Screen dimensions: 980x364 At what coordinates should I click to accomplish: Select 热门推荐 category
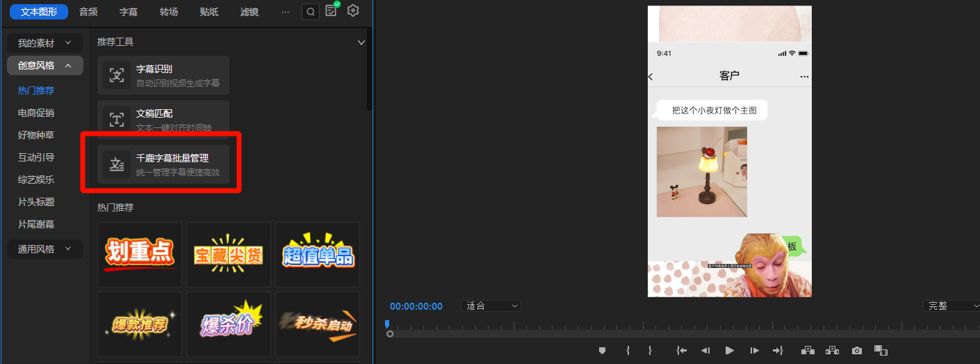click(x=36, y=90)
